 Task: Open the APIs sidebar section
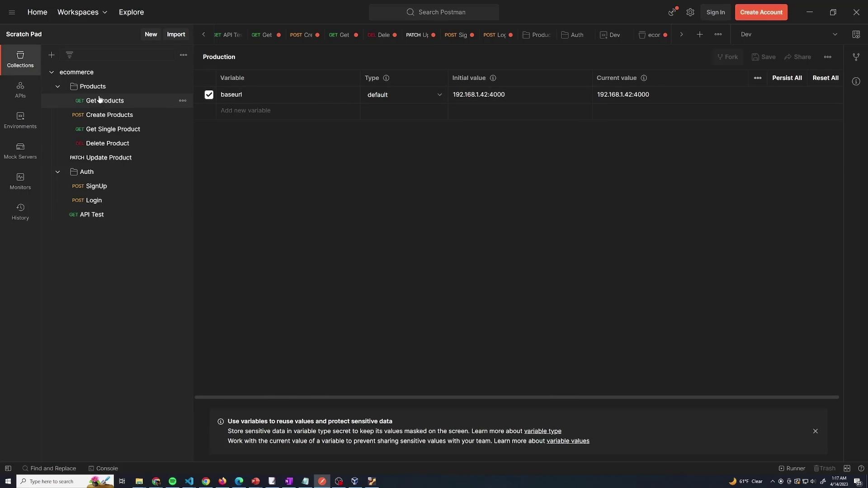tap(20, 89)
